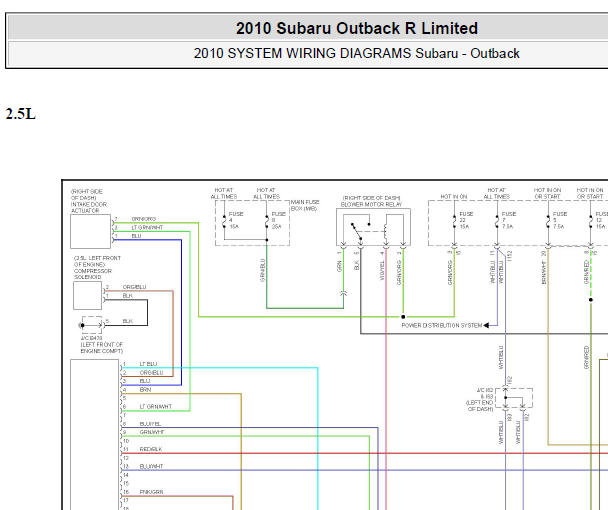The image size is (608, 510).
Task: Click the vertical "BRN/WHT" label below fuse 5
Action: tap(544, 272)
